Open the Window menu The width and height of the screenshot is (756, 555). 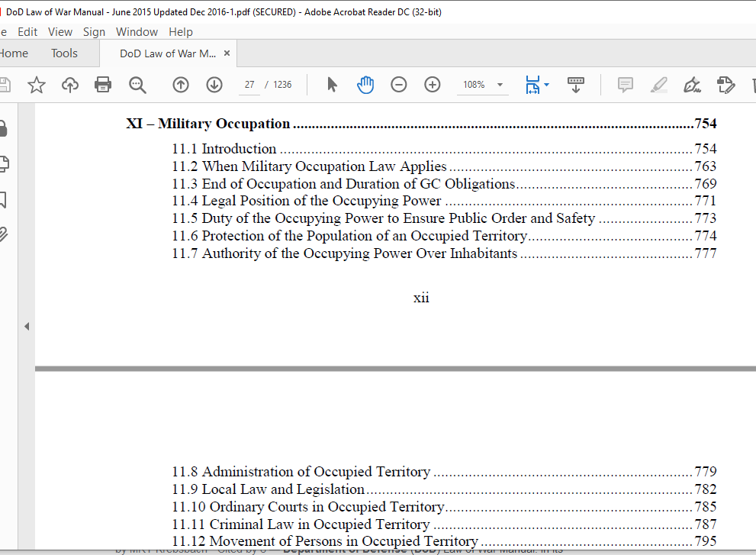[x=137, y=32]
